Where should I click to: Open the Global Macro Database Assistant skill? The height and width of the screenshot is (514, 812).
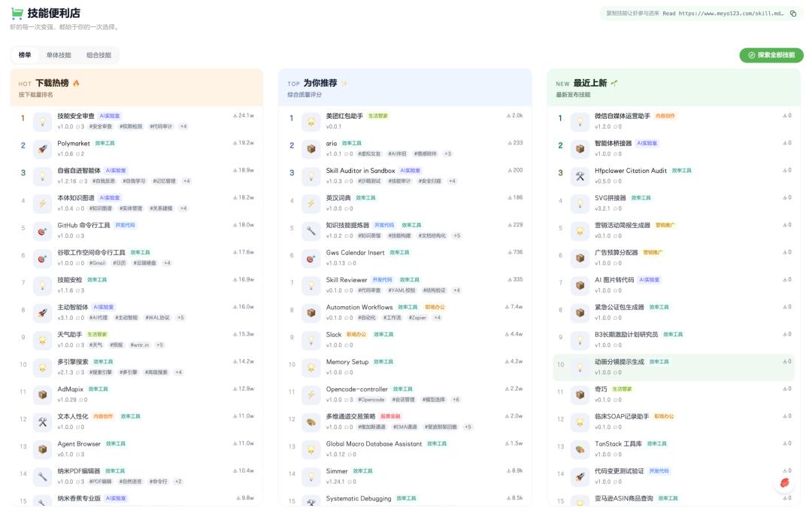374,443
